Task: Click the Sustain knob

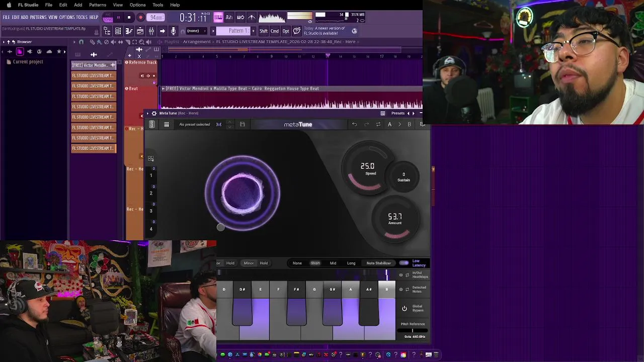Action: coord(404,176)
